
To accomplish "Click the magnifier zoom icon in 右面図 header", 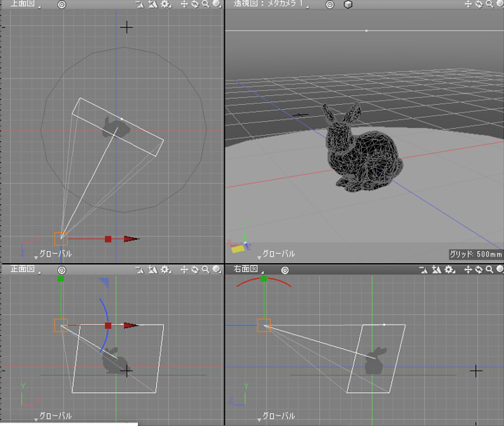I will 489,270.
